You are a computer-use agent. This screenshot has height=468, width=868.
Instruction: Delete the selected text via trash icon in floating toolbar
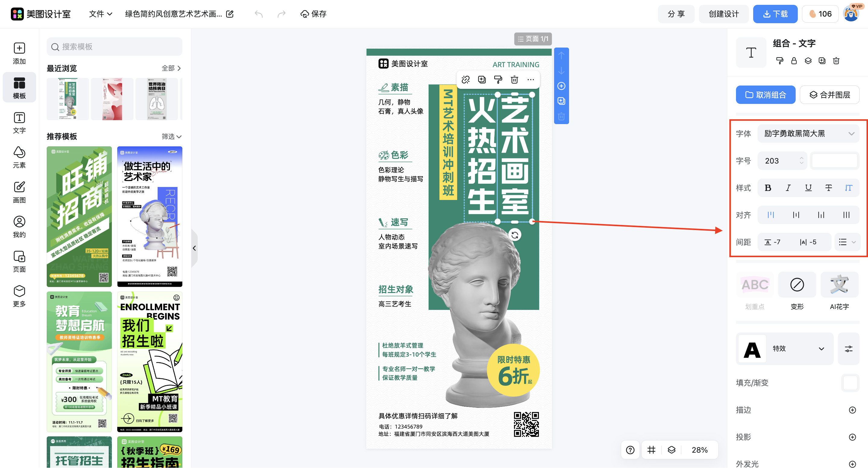(x=514, y=80)
